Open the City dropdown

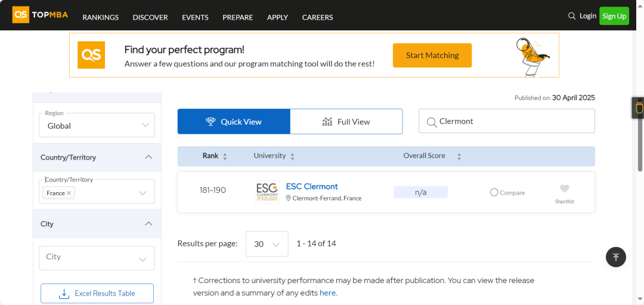pyautogui.click(x=97, y=258)
